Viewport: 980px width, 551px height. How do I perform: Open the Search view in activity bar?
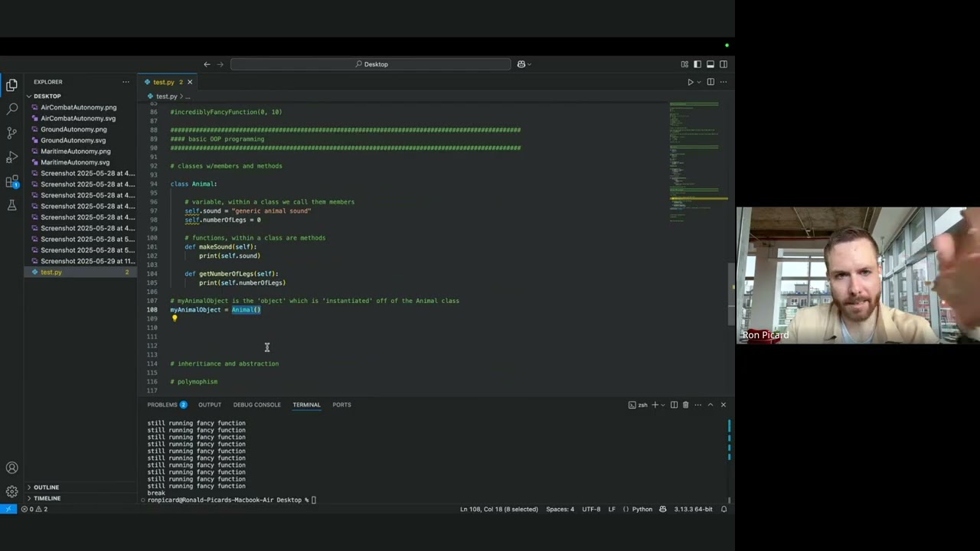[x=11, y=109]
